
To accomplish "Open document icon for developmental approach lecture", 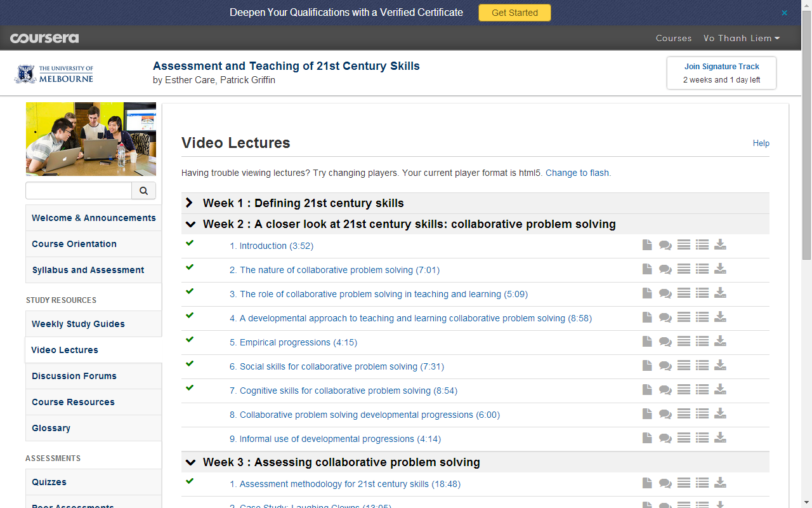I will (647, 317).
